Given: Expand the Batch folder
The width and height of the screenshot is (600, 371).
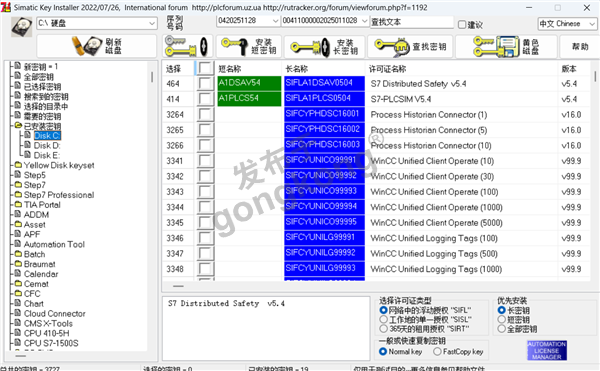Looking at the screenshot, I should tap(18, 254).
